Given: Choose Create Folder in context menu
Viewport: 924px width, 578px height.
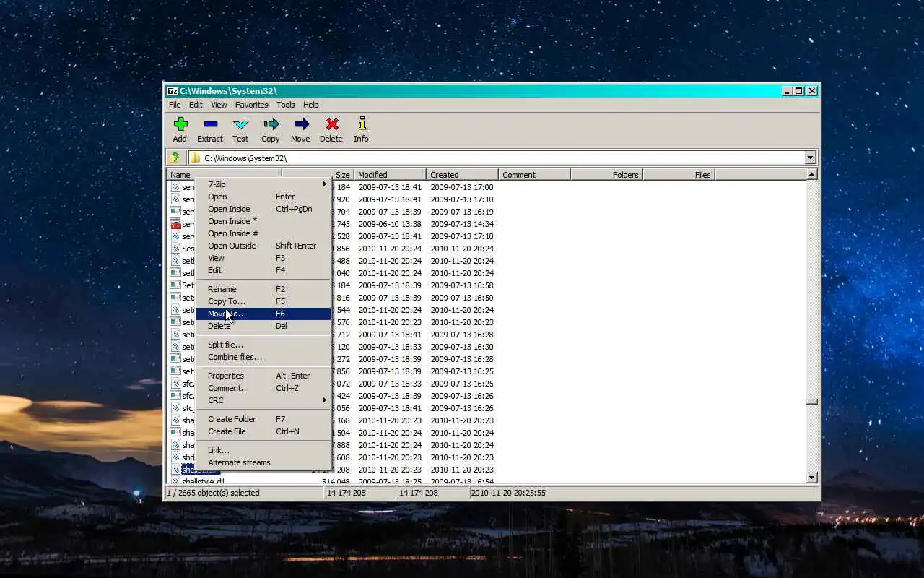Looking at the screenshot, I should tap(263, 419).
